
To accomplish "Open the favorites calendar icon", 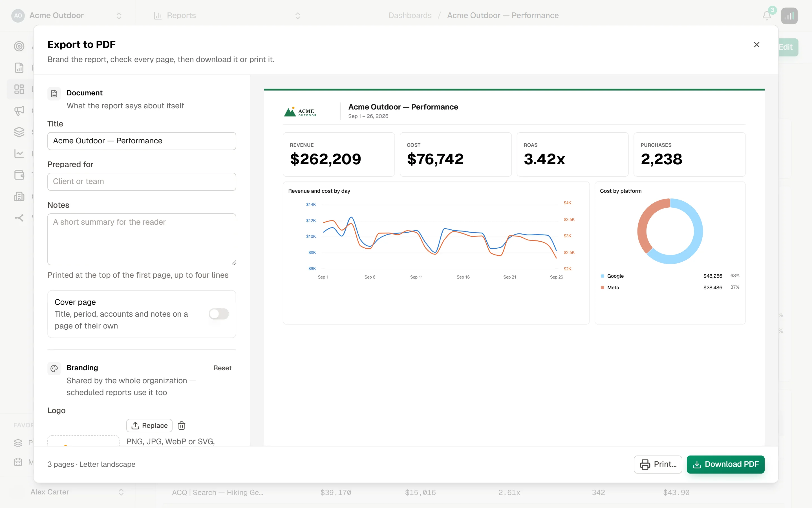I will 18,462.
